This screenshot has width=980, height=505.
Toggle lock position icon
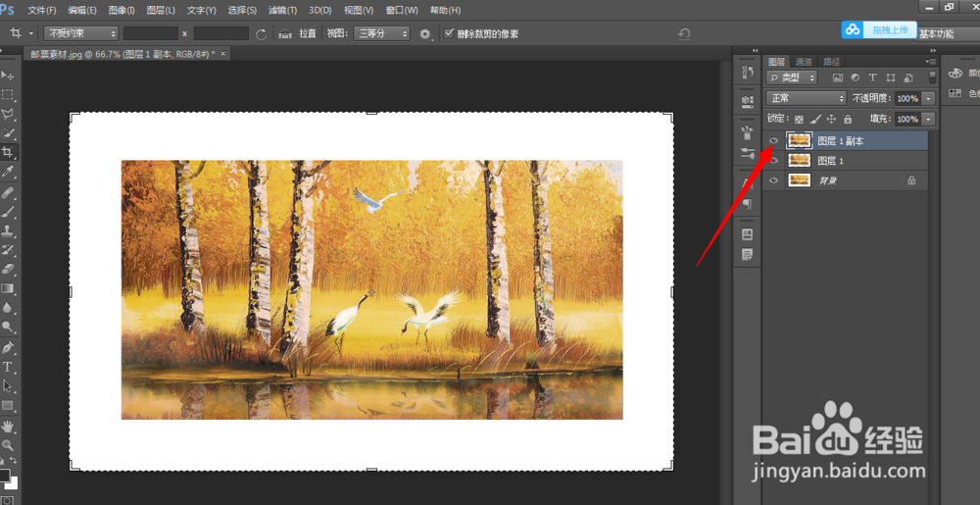[x=831, y=119]
